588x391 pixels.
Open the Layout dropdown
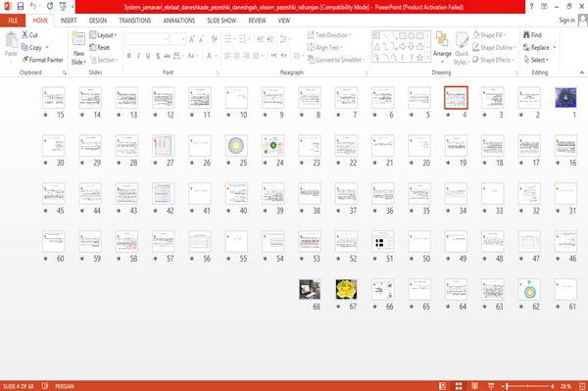coord(103,35)
